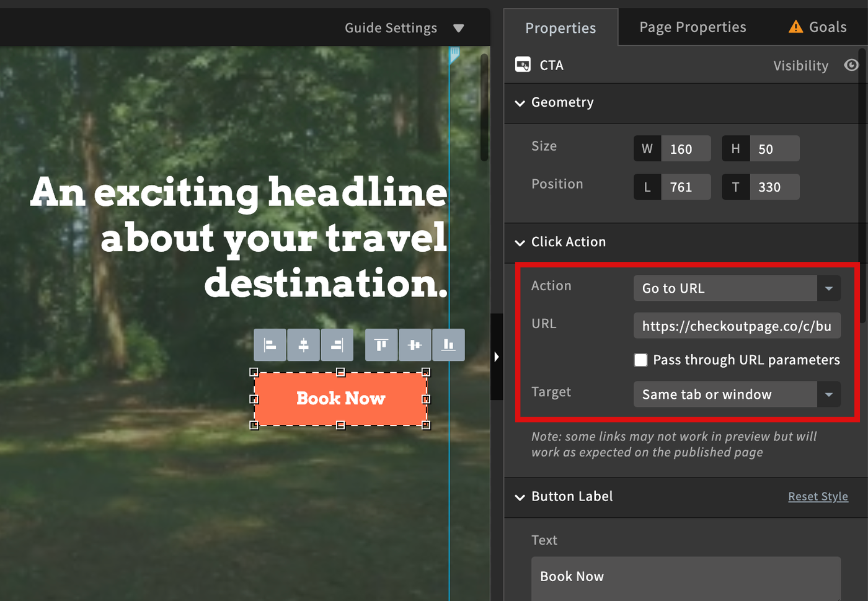Switch to the Page Properties tab
Screen dimensions: 868x601
click(693, 27)
